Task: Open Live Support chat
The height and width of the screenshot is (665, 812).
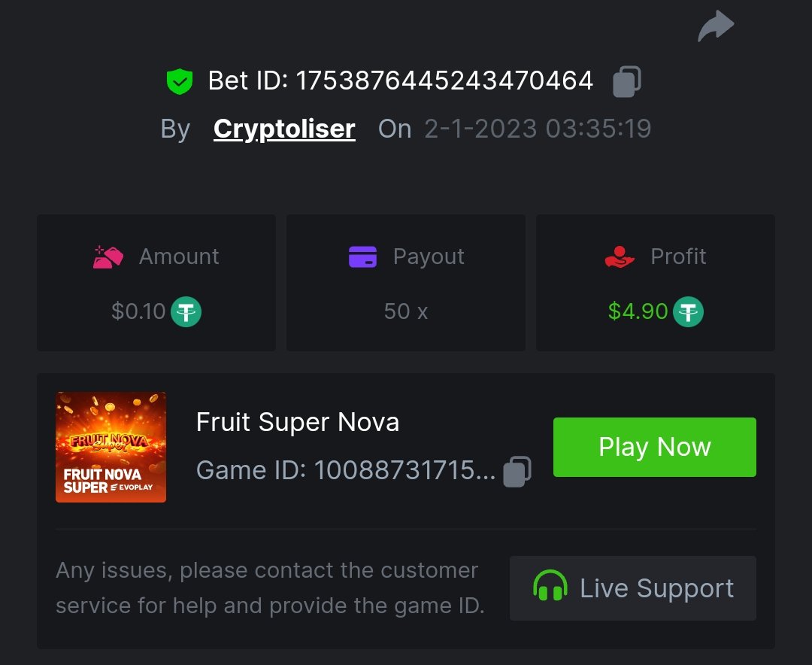Action: click(633, 588)
